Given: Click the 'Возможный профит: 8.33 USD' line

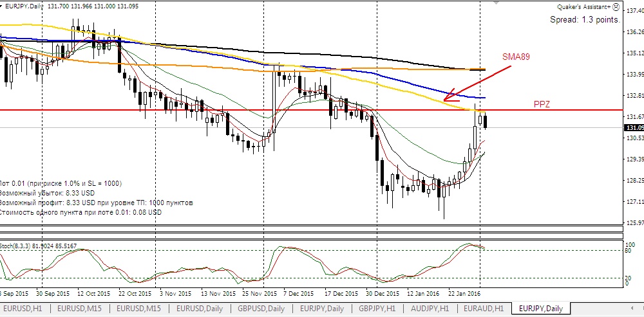Looking at the screenshot, I should (x=97, y=203).
